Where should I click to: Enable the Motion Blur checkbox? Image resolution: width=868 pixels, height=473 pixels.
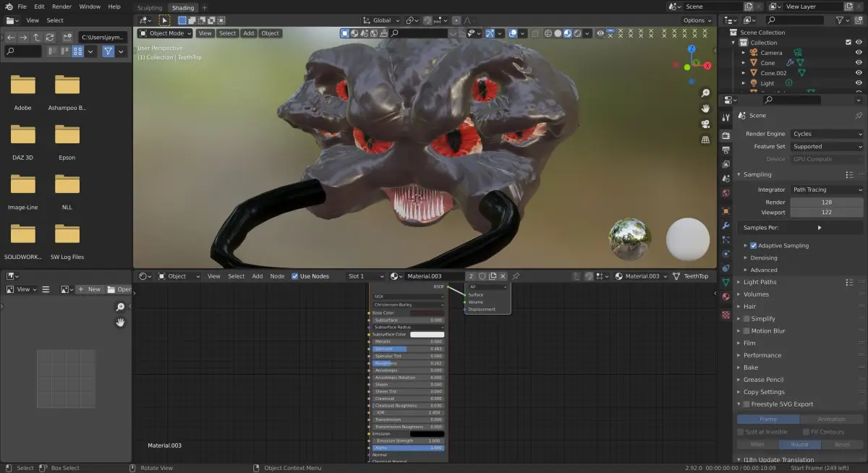pyautogui.click(x=746, y=331)
